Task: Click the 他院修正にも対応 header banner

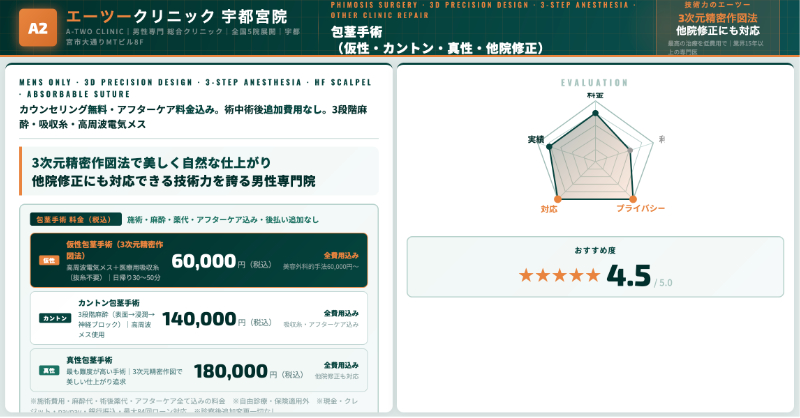Action: pos(718,30)
